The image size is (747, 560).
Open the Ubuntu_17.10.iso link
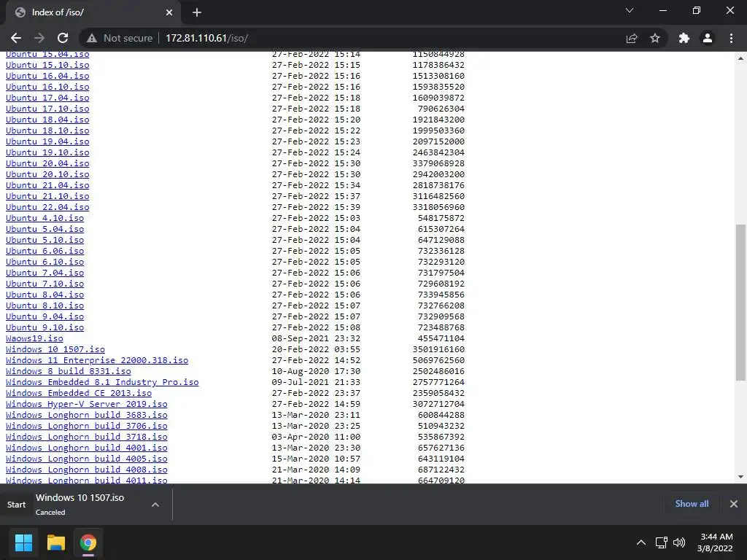[47, 109]
